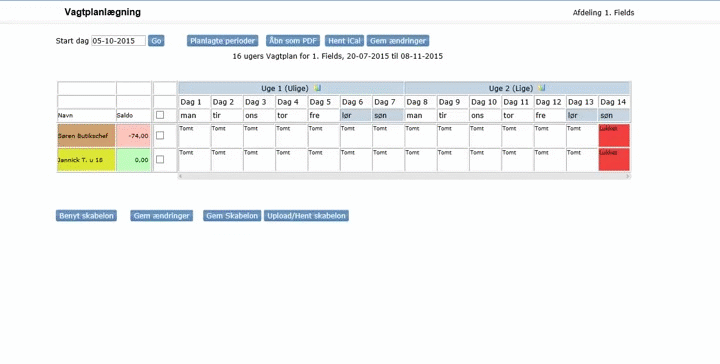Screen dimensions: 720x364
Task: Click Søren's red Dag 14 closed cell
Action: pos(614,135)
